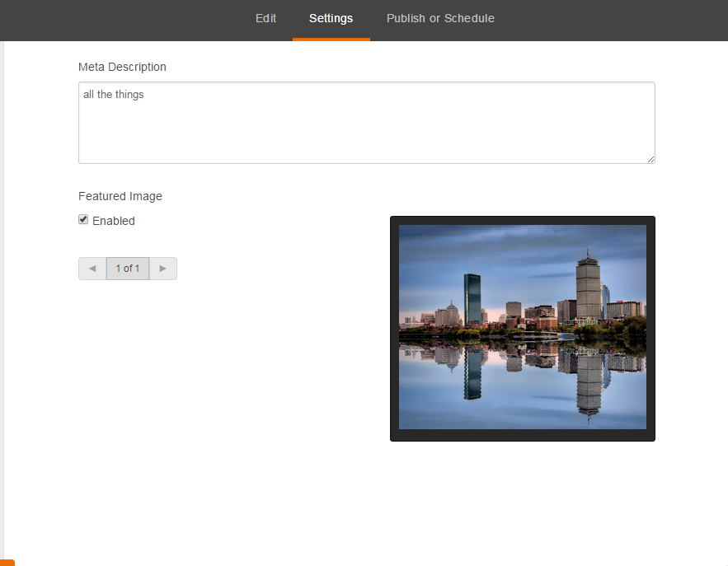Screen dimensions: 728x566
Task: Click the "1 of 1" image counter
Action: (x=128, y=269)
